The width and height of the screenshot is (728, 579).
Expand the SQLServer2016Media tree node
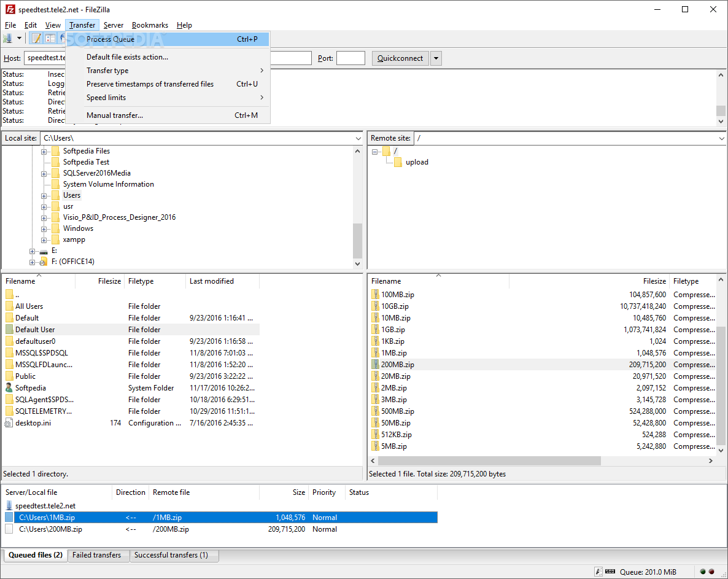pyautogui.click(x=44, y=174)
